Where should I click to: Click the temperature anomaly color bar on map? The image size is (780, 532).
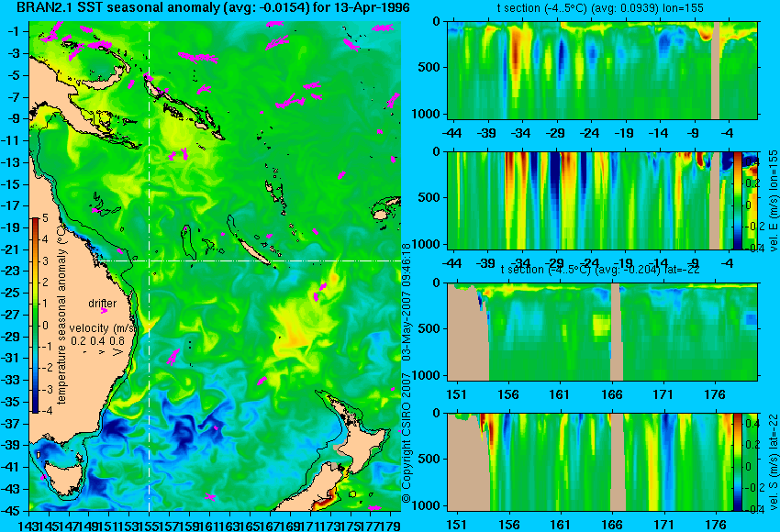pyautogui.click(x=35, y=316)
